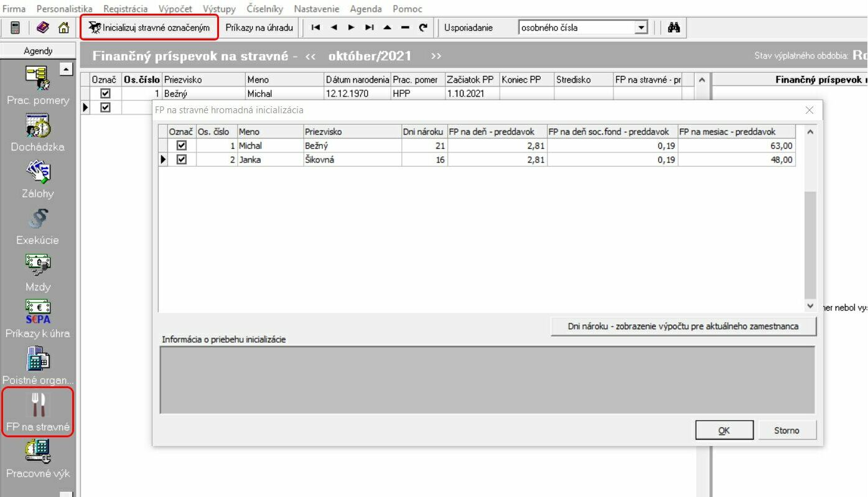The width and height of the screenshot is (868, 497).
Task: Click Dni nároku column header
Action: click(x=424, y=132)
